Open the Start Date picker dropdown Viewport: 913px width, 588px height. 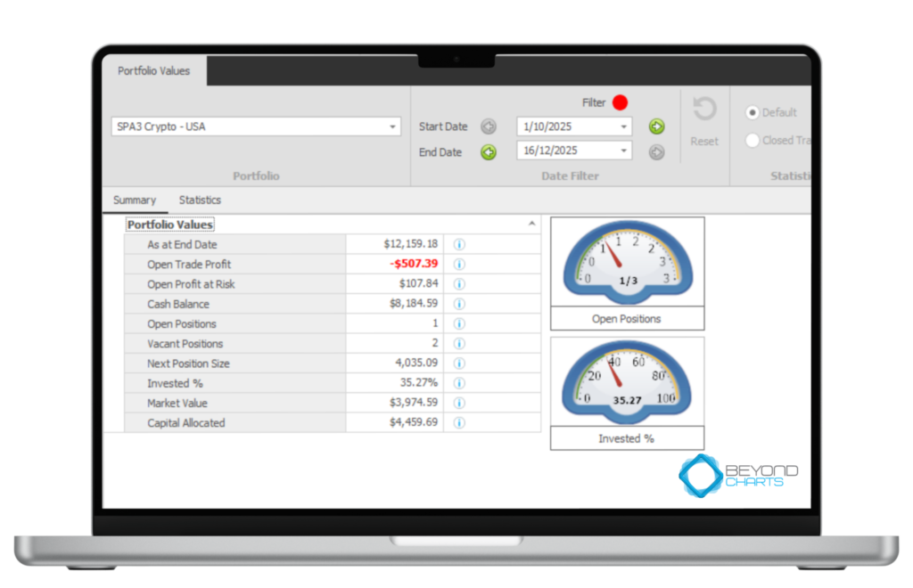pyautogui.click(x=623, y=127)
